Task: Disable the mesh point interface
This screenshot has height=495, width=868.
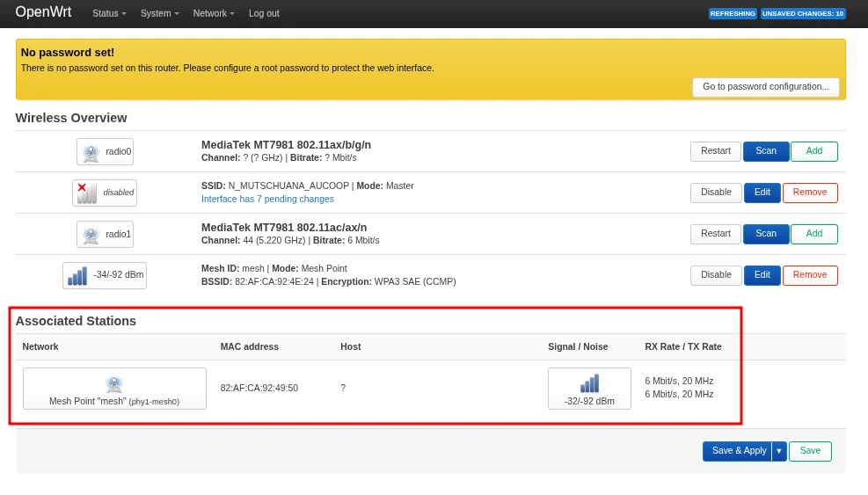Action: [x=716, y=275]
